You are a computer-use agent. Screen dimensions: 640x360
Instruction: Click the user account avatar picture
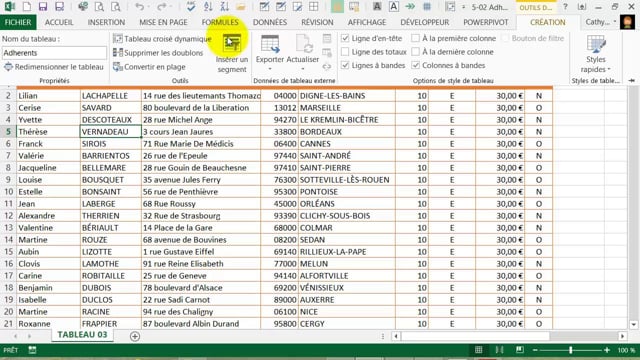pyautogui.click(x=627, y=22)
